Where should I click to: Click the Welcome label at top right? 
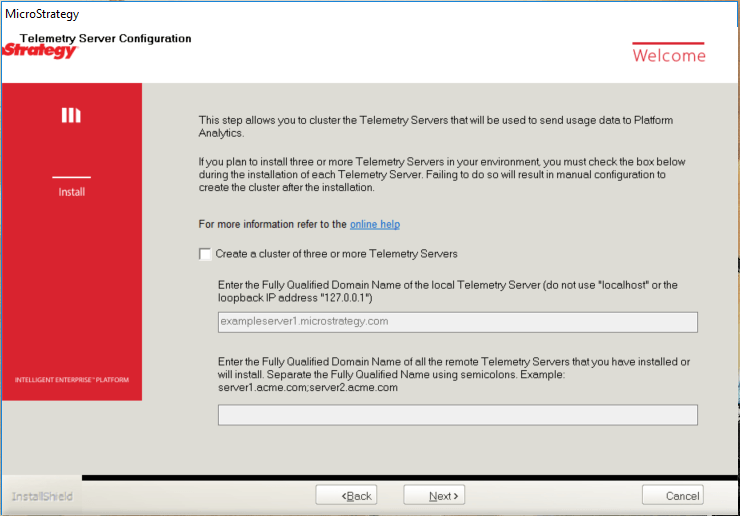pos(668,56)
